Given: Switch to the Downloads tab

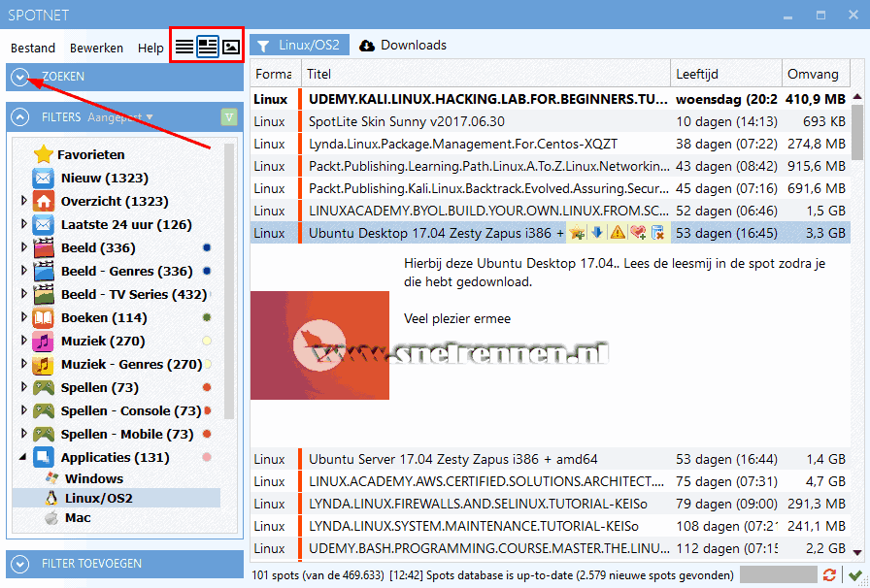Looking at the screenshot, I should pos(403,45).
